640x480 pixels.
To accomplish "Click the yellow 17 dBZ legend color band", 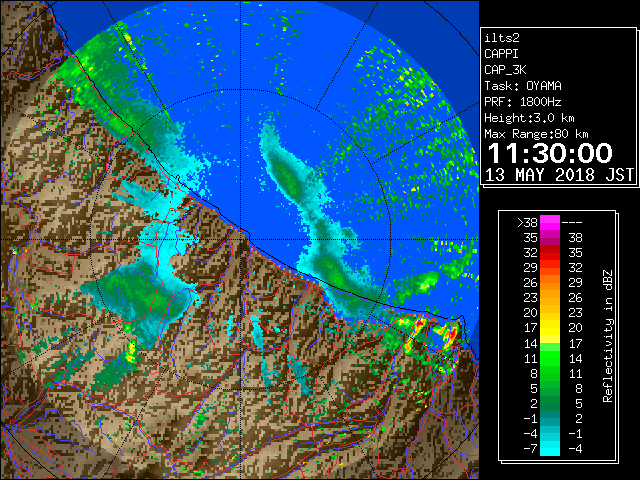I will pyautogui.click(x=550, y=328).
